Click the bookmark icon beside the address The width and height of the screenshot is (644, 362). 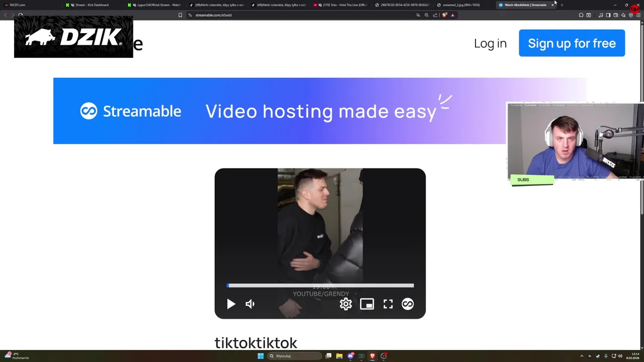coord(180,15)
